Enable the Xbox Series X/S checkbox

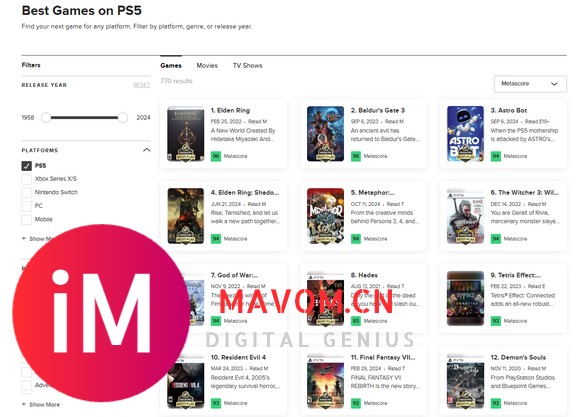coord(26,179)
